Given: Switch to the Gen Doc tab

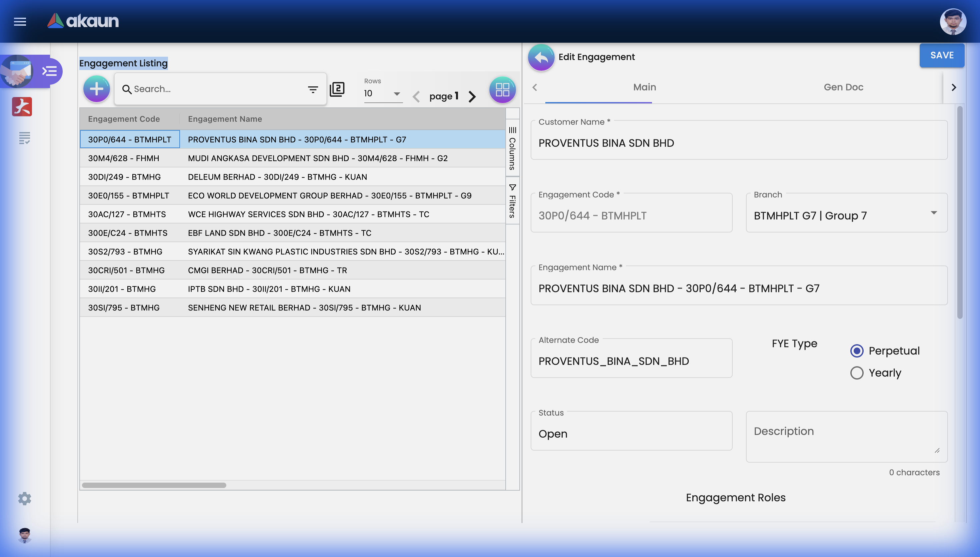Looking at the screenshot, I should coord(843,87).
